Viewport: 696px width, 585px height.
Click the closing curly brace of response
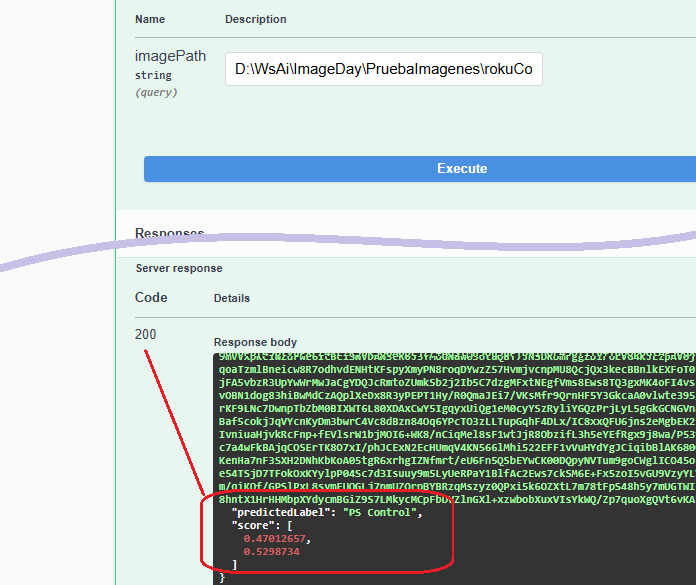(222, 578)
